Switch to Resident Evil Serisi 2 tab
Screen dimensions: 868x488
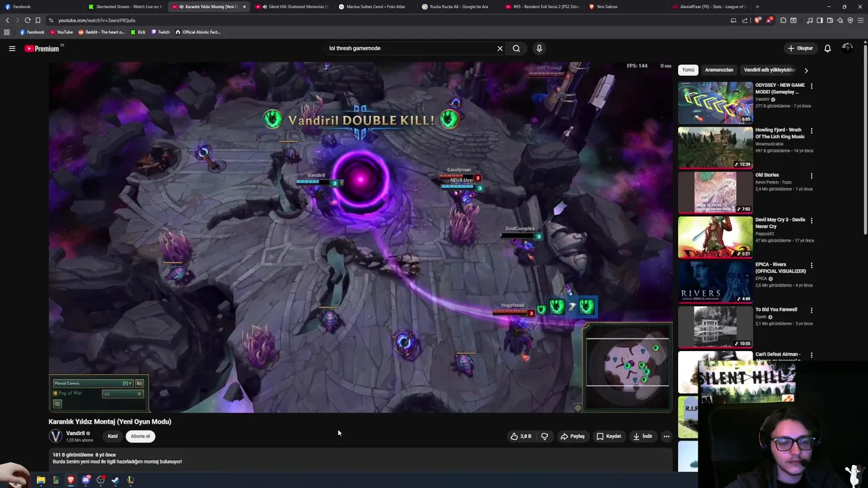click(542, 7)
